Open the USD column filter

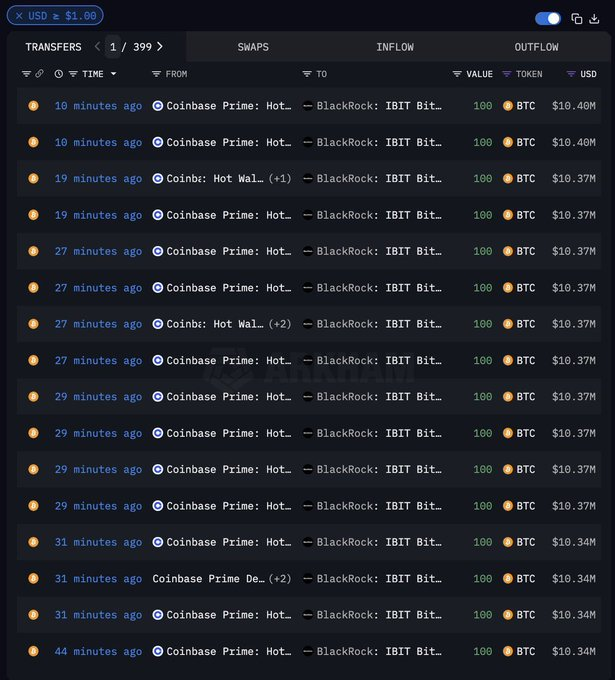[x=571, y=74]
